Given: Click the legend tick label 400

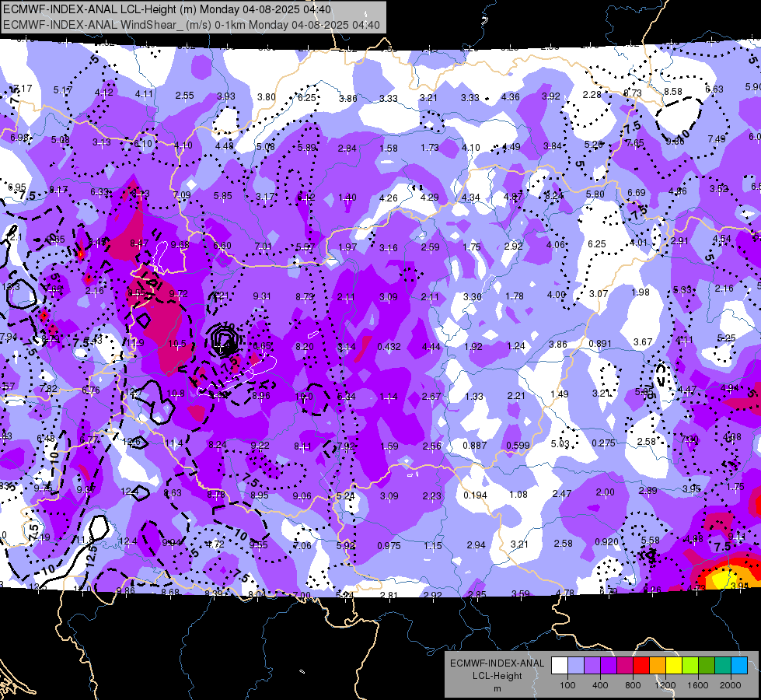Looking at the screenshot, I should 600,685.
